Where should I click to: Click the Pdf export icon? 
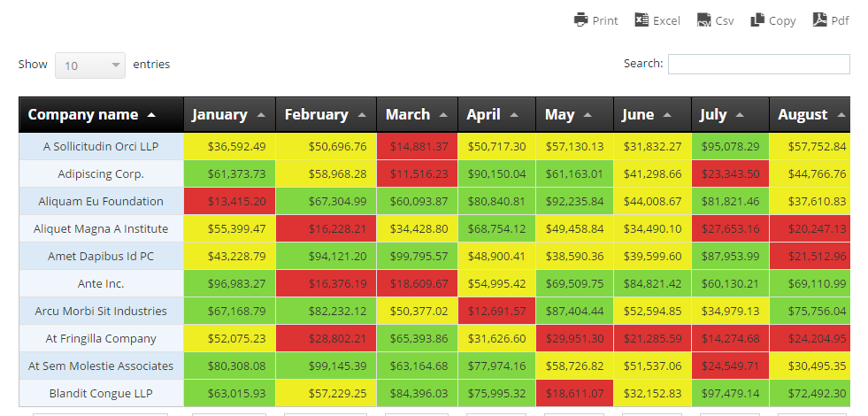click(x=820, y=19)
